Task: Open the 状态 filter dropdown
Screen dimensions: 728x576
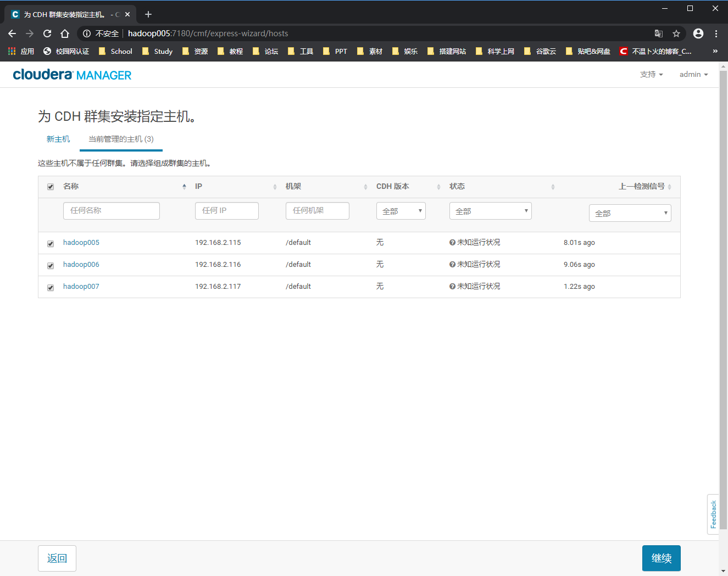Action: (491, 211)
